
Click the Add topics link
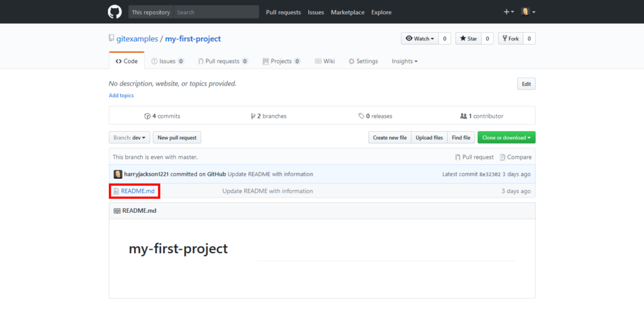[121, 95]
